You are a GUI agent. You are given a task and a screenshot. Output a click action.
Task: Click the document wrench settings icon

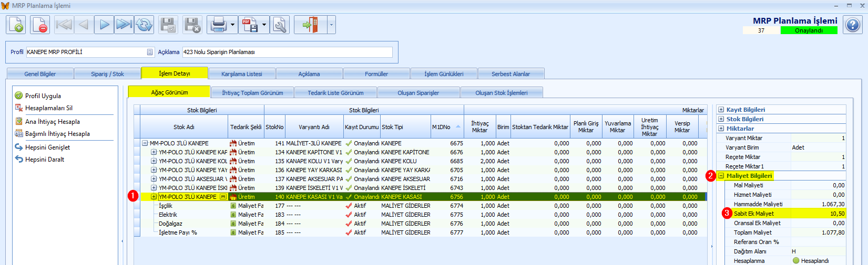coord(280,25)
